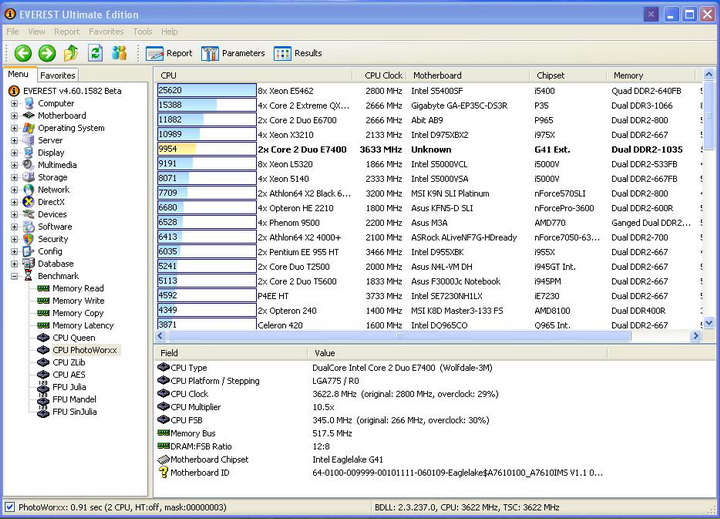Select EVEREST v4.60.1582 Beta root node
The width and height of the screenshot is (720, 519).
pyautogui.click(x=72, y=91)
